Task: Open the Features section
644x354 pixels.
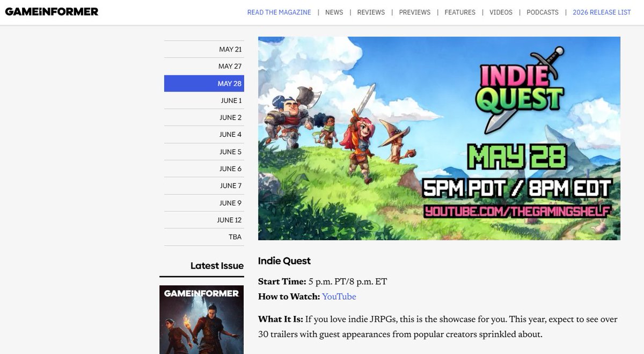Action: 460,12
